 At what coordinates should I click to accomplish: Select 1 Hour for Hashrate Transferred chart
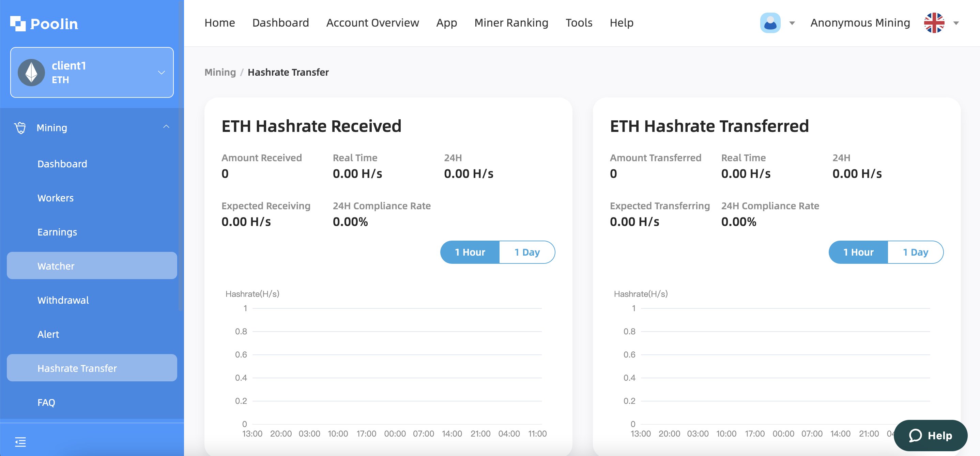(858, 252)
